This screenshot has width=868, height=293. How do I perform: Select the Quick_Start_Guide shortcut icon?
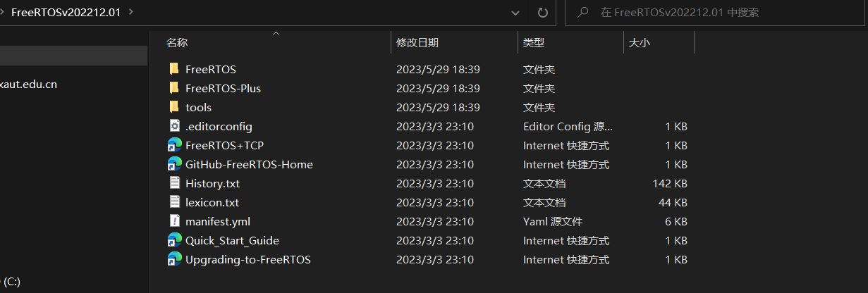pyautogui.click(x=175, y=240)
